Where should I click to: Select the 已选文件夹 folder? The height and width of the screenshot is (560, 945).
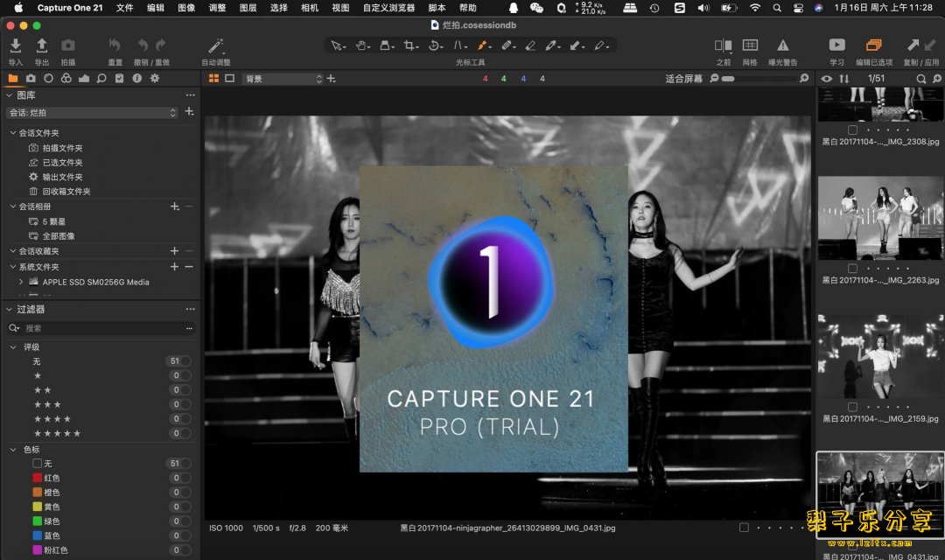coord(62,162)
